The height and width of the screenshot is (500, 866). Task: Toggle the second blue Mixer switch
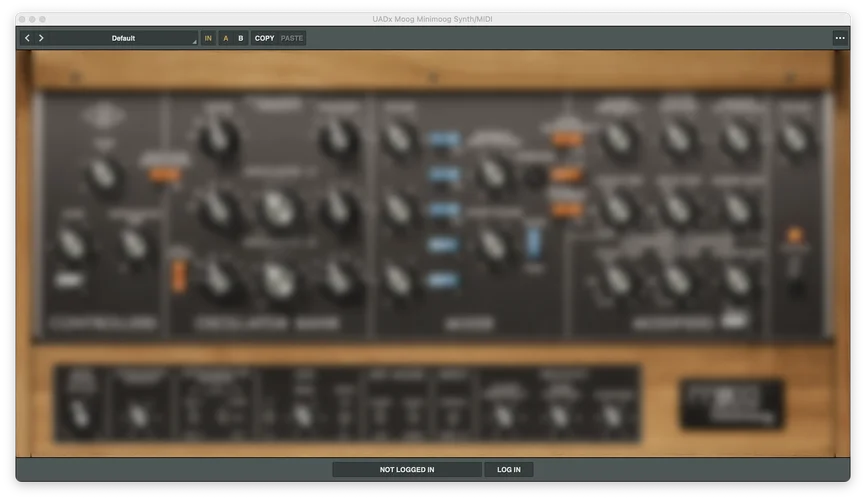pyautogui.click(x=444, y=175)
